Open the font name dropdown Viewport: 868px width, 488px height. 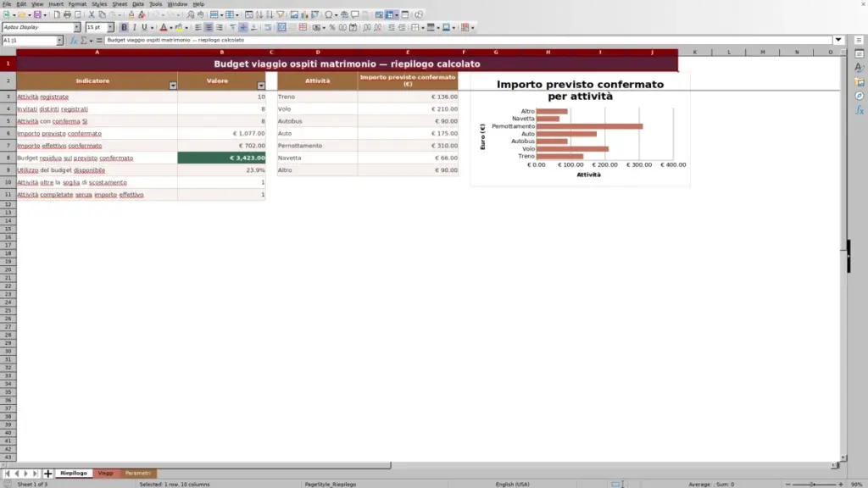pyautogui.click(x=77, y=27)
